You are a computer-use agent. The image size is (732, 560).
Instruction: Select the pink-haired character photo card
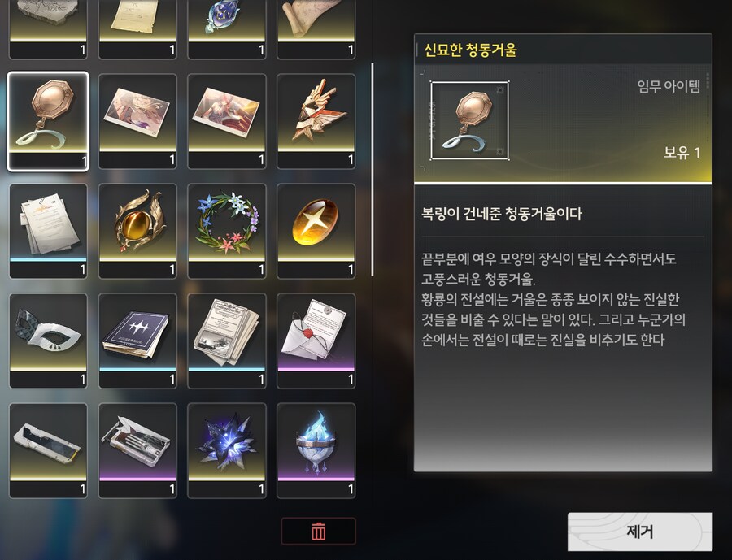227,121
